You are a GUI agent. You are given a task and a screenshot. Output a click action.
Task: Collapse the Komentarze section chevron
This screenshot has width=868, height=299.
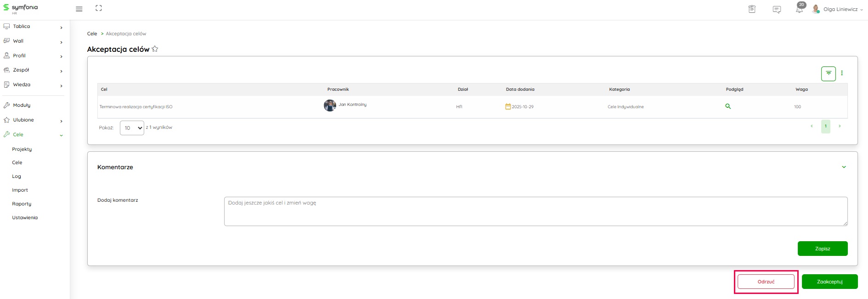(x=844, y=167)
